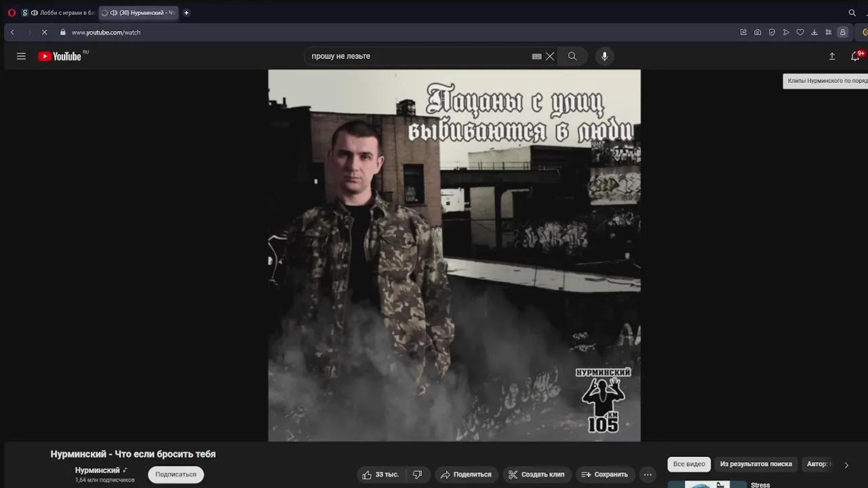The width and height of the screenshot is (868, 488).
Task: Select the 'Все видео' filter chip
Action: pos(689,464)
